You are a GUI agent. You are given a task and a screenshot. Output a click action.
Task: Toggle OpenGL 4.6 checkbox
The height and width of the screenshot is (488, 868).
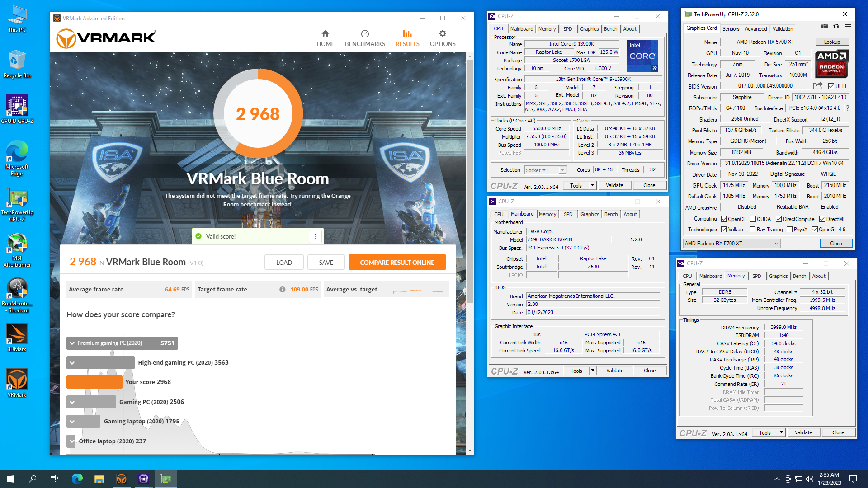click(x=815, y=230)
